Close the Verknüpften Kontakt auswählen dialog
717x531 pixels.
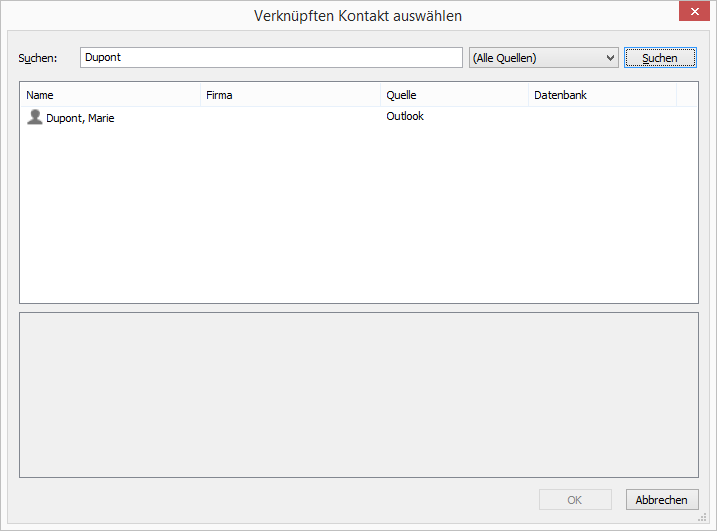pos(691,14)
